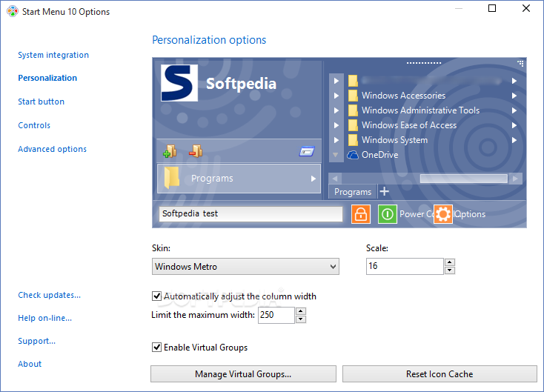The height and width of the screenshot is (392, 544).
Task: Click the green power button icon
Action: click(x=387, y=214)
